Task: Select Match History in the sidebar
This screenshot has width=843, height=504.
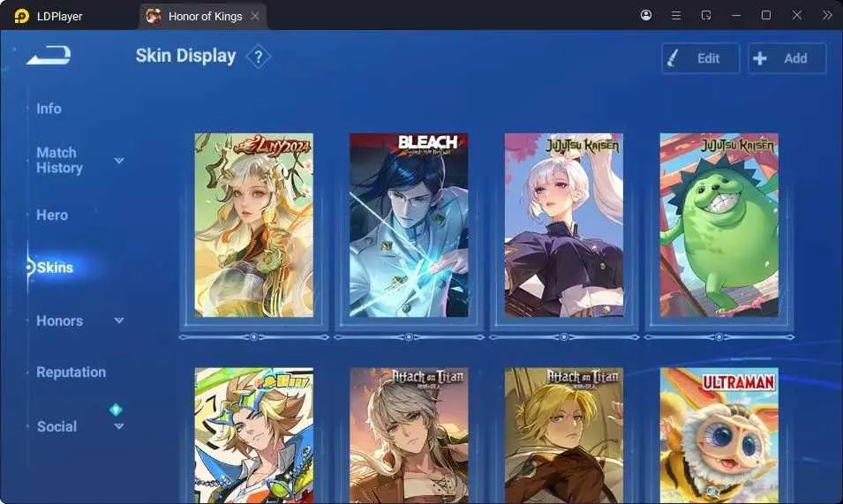Action: (59, 160)
